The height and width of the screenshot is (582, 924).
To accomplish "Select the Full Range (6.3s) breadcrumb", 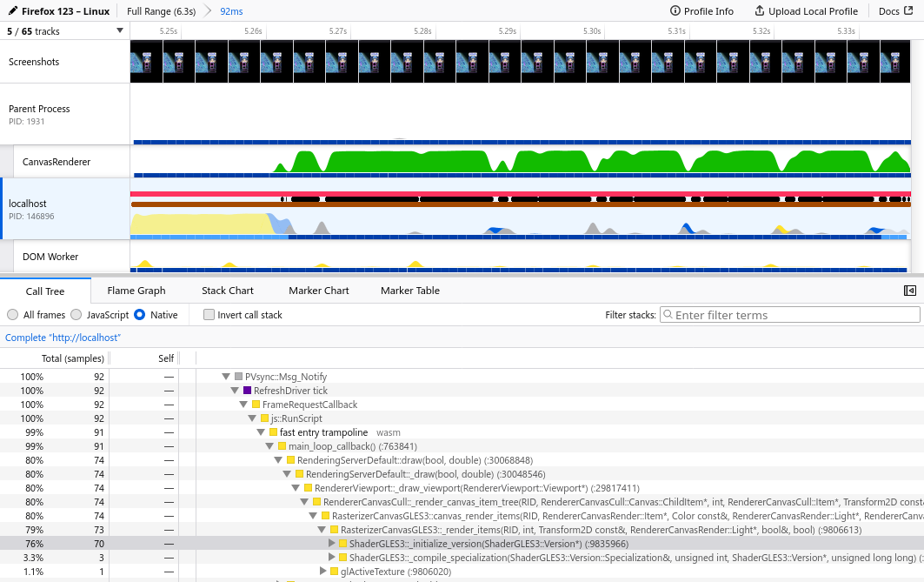I will pos(161,11).
